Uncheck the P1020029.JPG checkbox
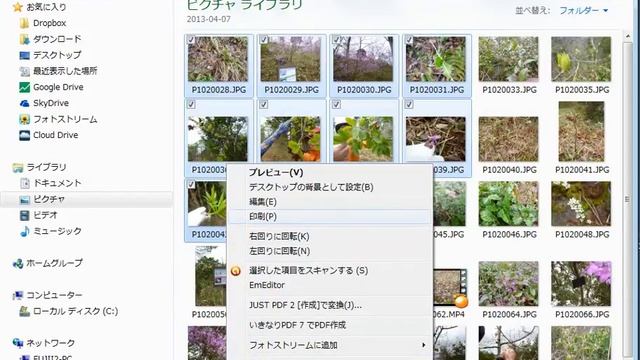This screenshot has height=360, width=640. (x=264, y=40)
